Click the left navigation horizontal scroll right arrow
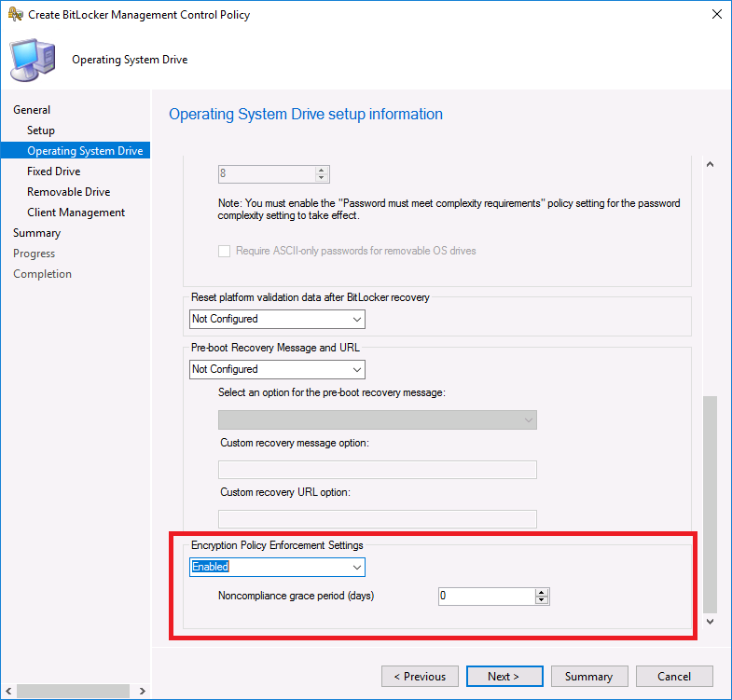 tap(143, 691)
